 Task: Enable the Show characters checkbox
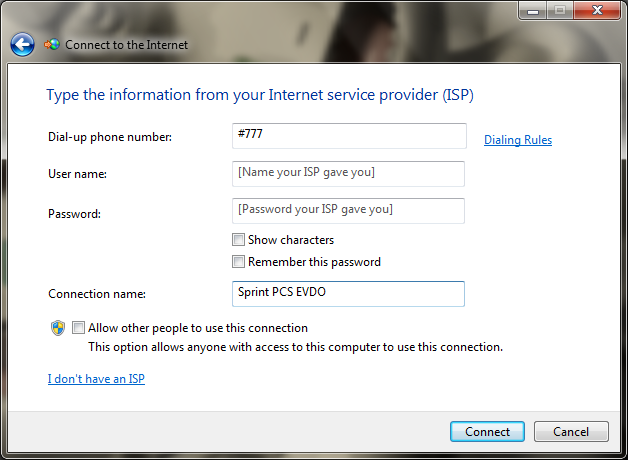tap(238, 240)
